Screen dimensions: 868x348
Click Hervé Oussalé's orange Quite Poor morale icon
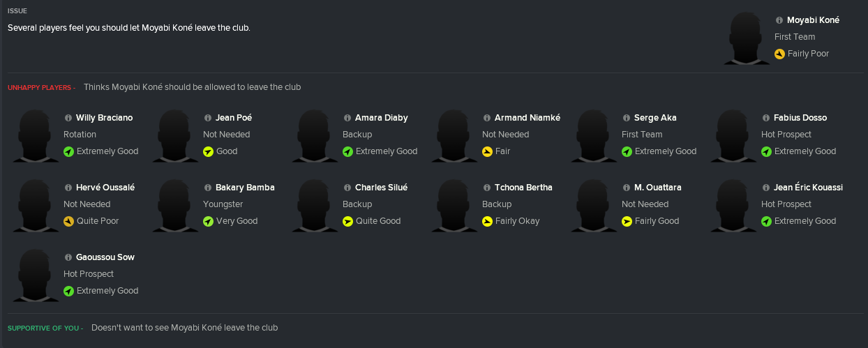coord(68,221)
